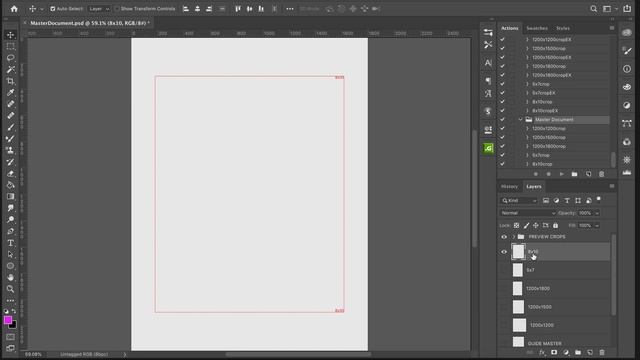Screen dimensions: 640x360
Task: Play the selected action
Action: point(562,174)
